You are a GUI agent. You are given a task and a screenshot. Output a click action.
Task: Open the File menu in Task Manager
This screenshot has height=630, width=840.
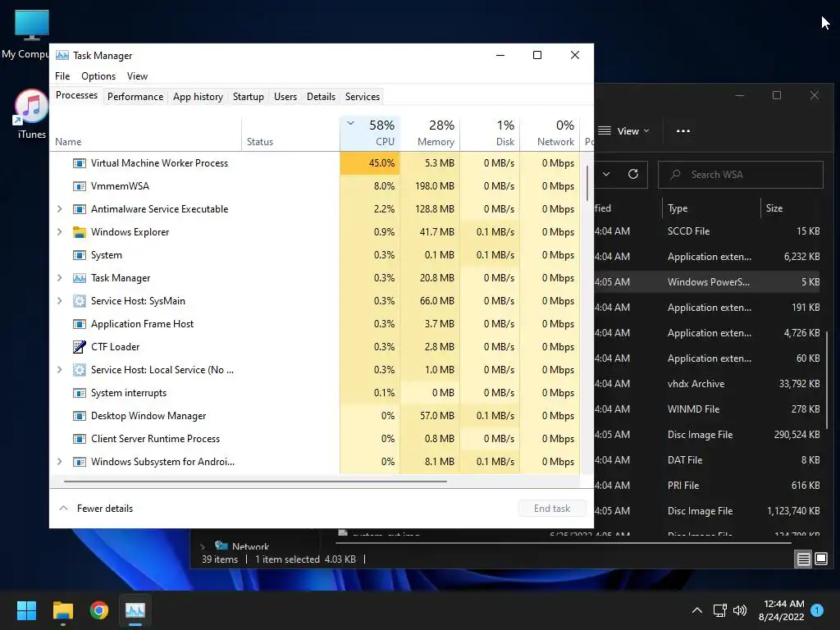(62, 76)
